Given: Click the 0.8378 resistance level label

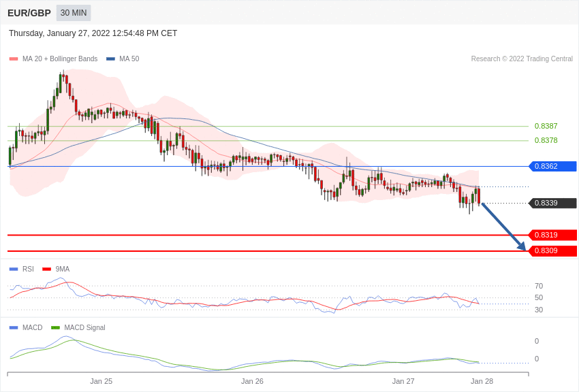Looking at the screenshot, I should pos(546,140).
